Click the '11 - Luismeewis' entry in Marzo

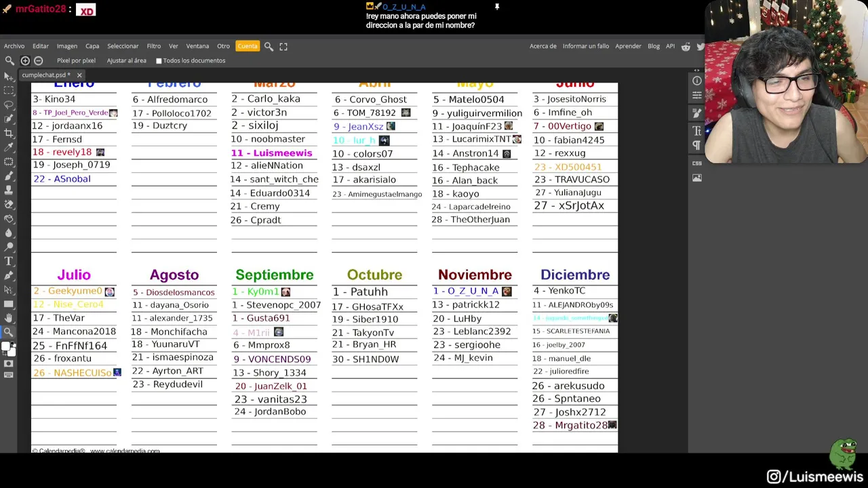271,153
